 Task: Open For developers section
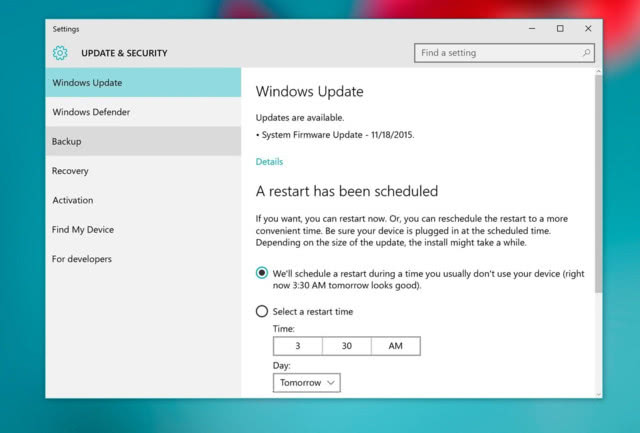coord(143,259)
